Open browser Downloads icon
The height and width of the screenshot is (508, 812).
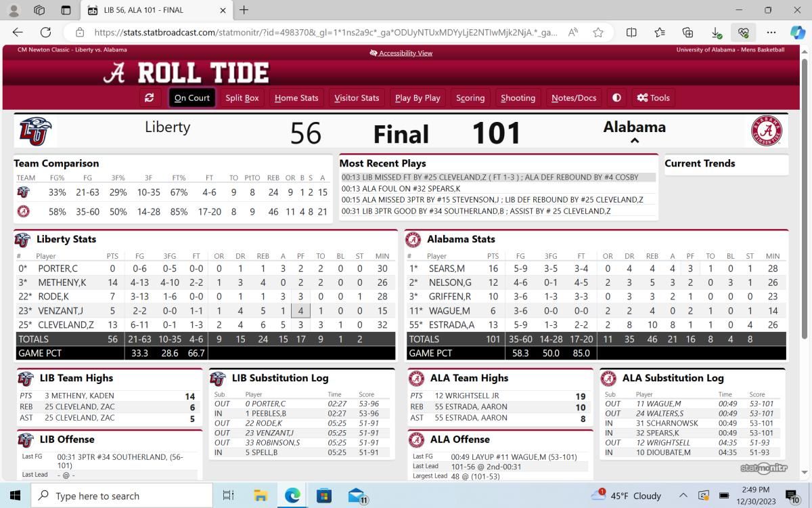716,32
